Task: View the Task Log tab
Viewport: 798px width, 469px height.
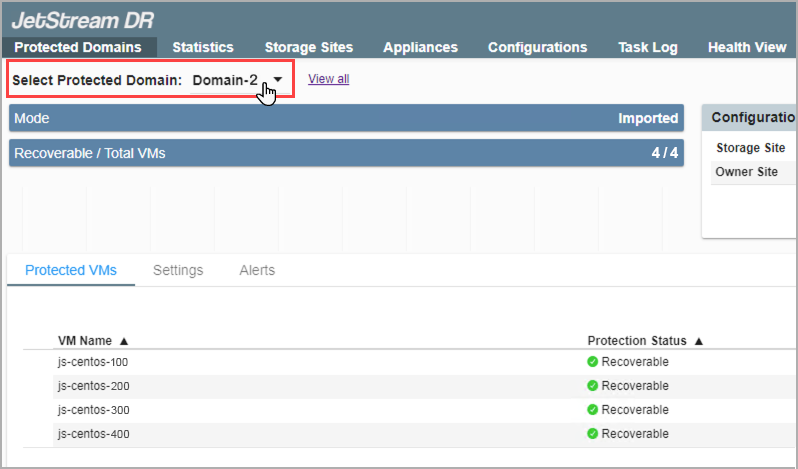Action: pos(647,47)
